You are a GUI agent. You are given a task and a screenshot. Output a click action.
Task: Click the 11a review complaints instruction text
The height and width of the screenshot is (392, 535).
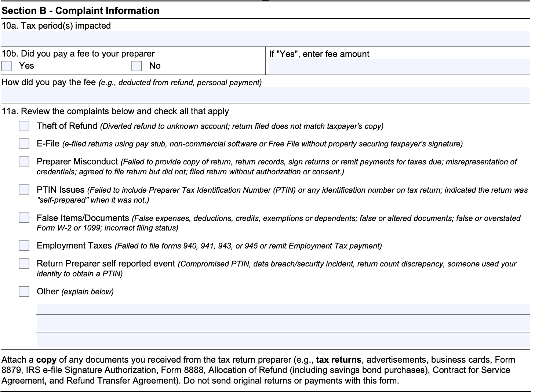point(115,111)
